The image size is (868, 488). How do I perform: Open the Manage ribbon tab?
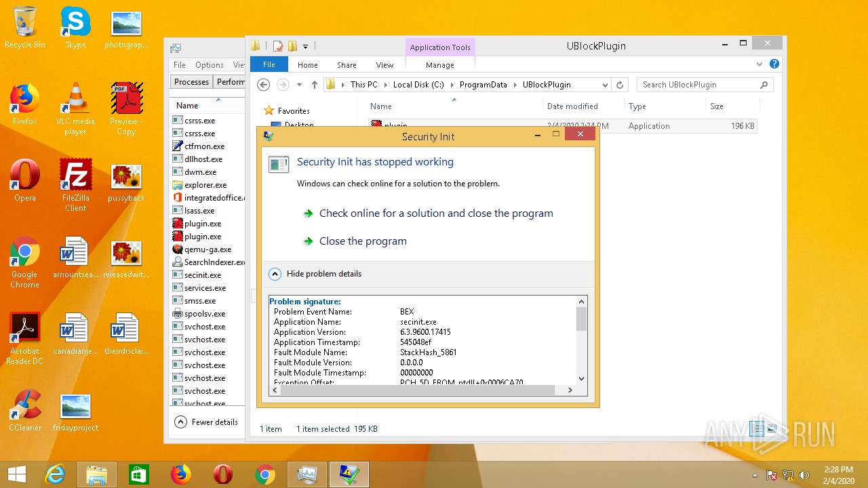[x=440, y=65]
